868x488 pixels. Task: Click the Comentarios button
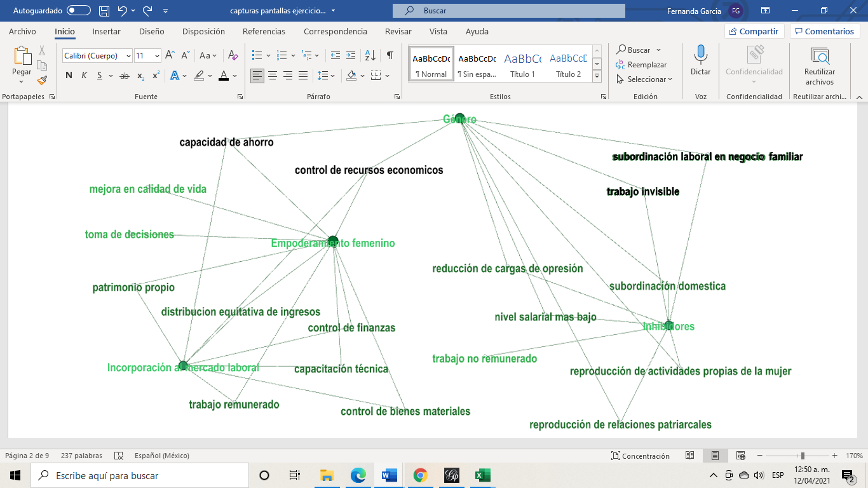(824, 31)
